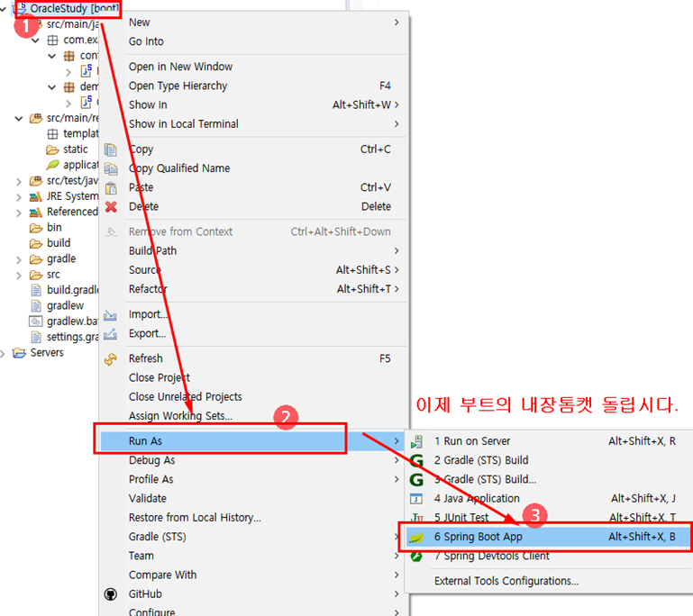This screenshot has width=693, height=616.
Task: Click the Copy Qualified Name icon
Action: tap(111, 168)
